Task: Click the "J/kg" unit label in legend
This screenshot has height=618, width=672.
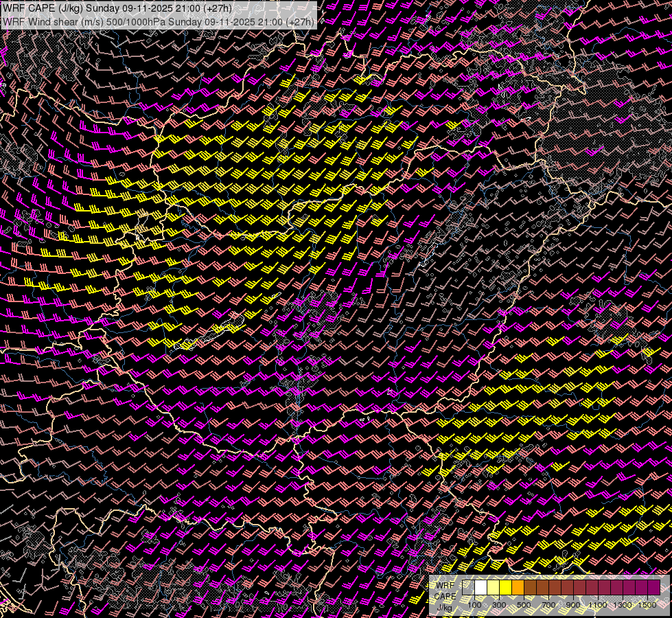Action: (x=444, y=608)
